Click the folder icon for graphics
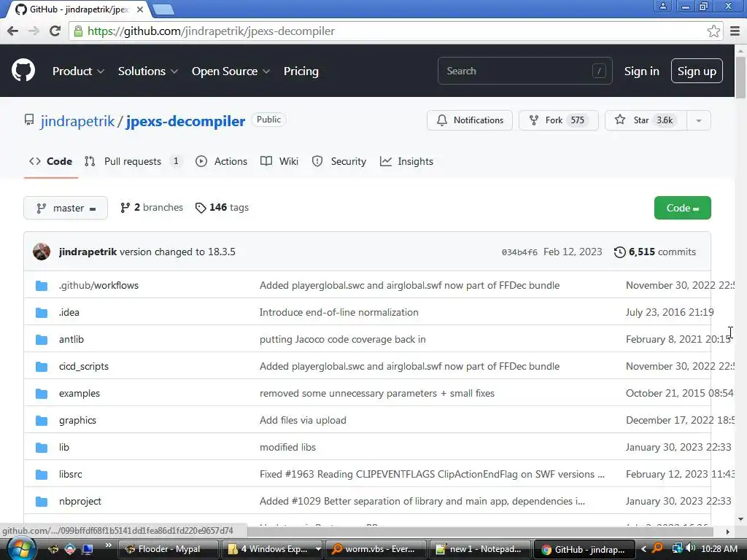Image resolution: width=747 pixels, height=560 pixels. [42, 421]
